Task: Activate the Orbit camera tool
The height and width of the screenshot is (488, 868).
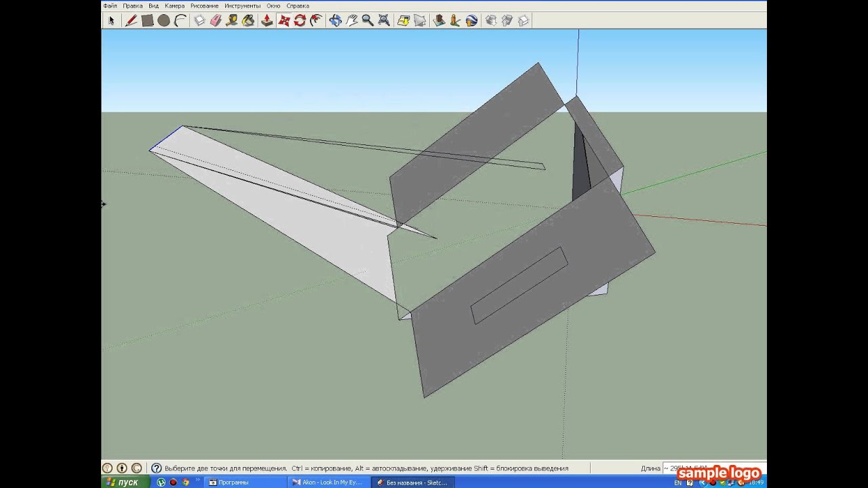Action: point(335,20)
